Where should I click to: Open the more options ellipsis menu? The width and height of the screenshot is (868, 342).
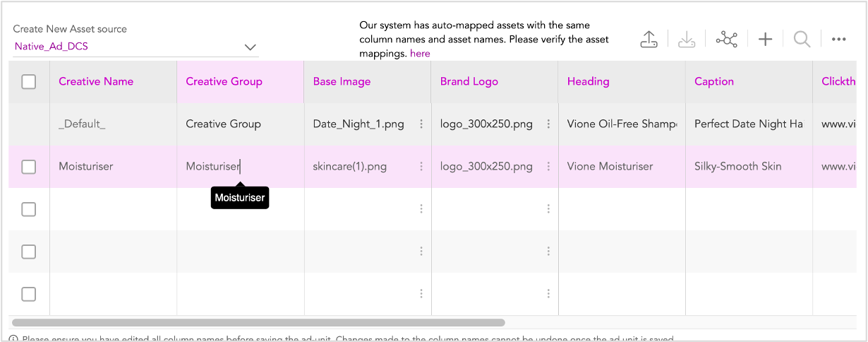click(x=838, y=40)
